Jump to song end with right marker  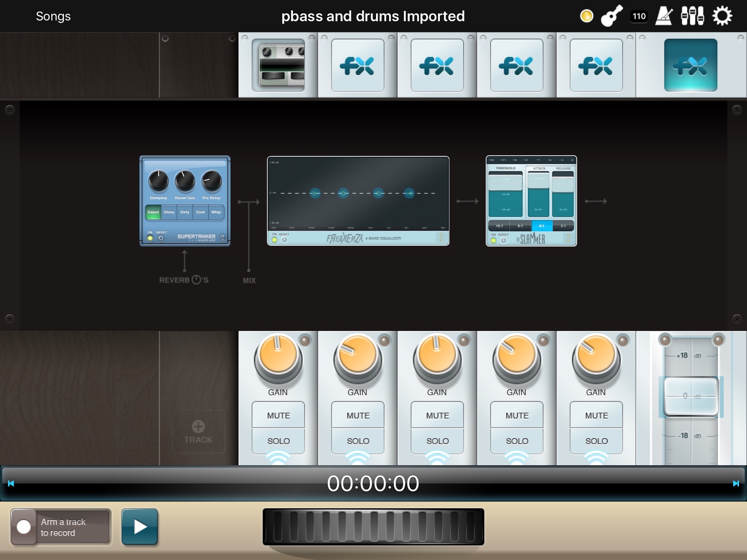click(x=736, y=483)
